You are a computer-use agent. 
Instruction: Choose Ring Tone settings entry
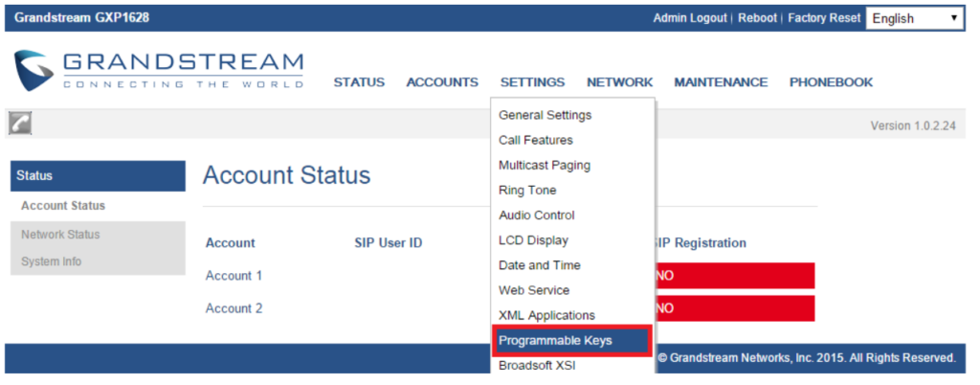tap(572, 190)
